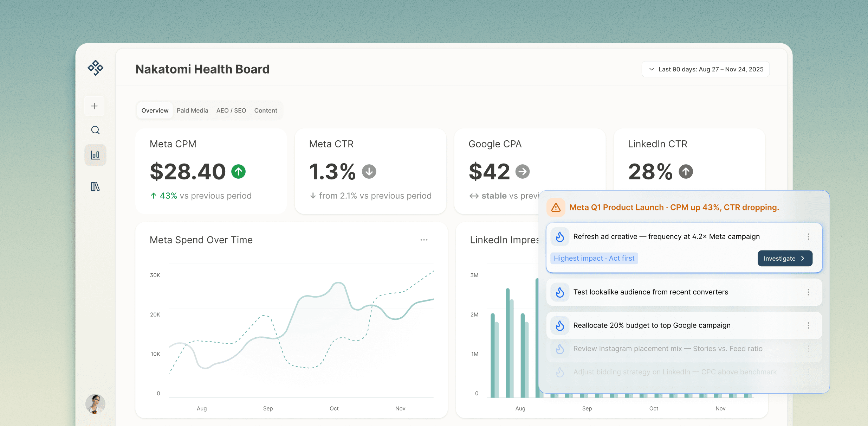Viewport: 868px width, 426px height.
Task: Switch to the AEO / SEO tab
Action: (x=231, y=110)
